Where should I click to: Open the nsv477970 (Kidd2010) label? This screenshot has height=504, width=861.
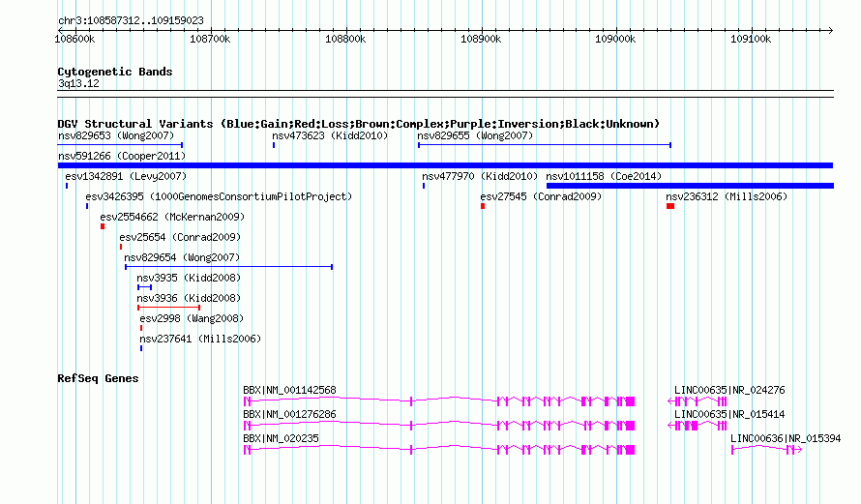tap(480, 176)
